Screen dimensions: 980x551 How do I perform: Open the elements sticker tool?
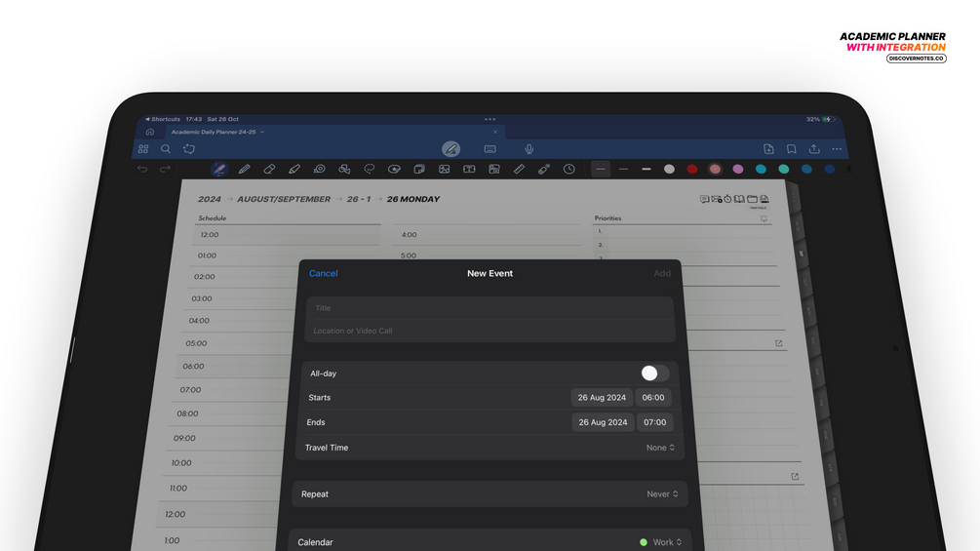[394, 169]
